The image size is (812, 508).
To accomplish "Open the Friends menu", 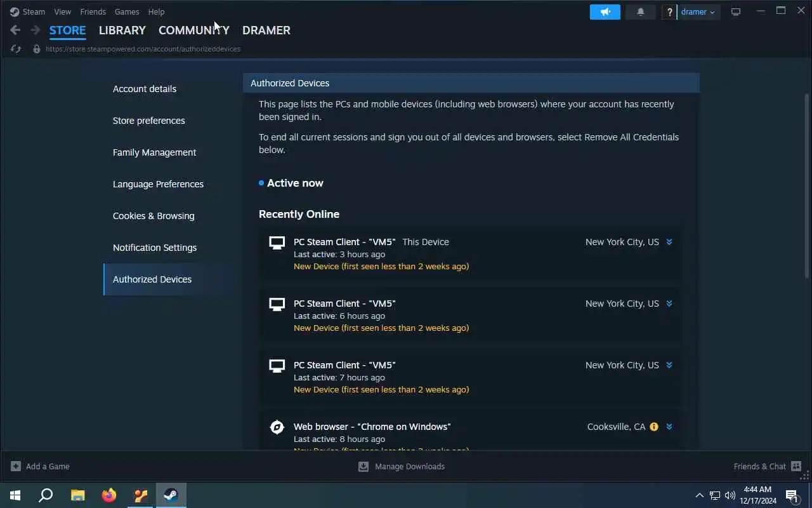I will coord(93,11).
